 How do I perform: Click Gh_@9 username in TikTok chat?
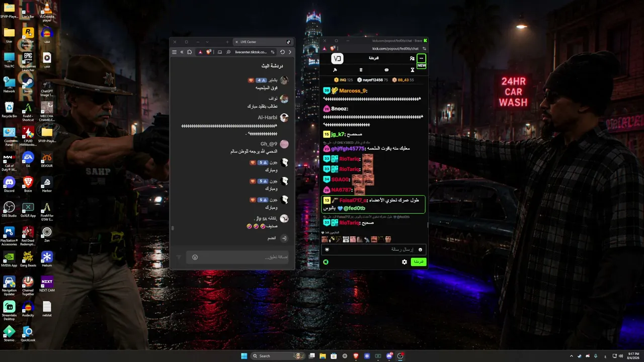click(269, 144)
